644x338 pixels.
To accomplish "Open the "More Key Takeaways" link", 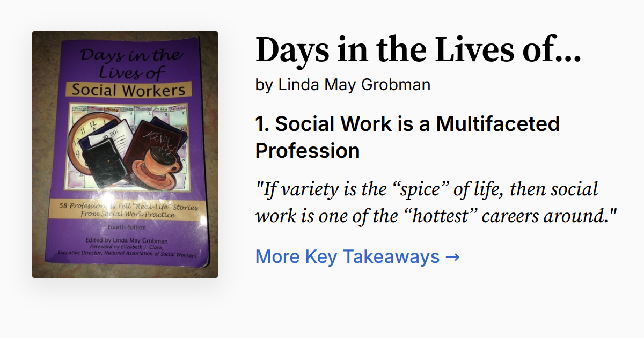I will coord(347,257).
